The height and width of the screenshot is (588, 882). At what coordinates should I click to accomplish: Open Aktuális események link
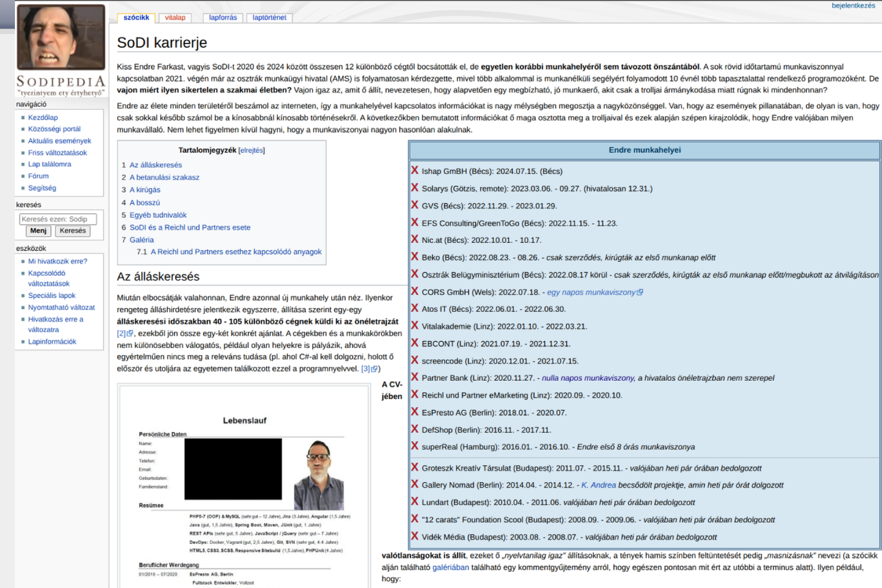click(60, 141)
